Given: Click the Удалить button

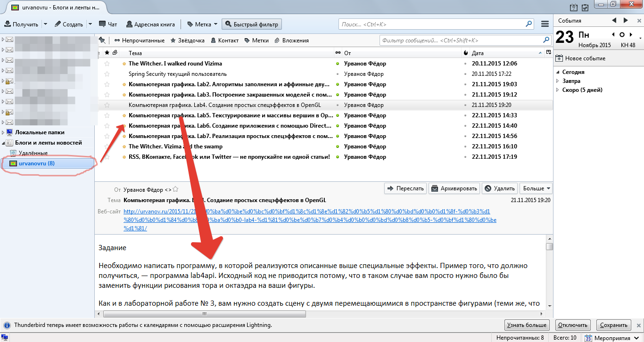Looking at the screenshot, I should point(500,188).
